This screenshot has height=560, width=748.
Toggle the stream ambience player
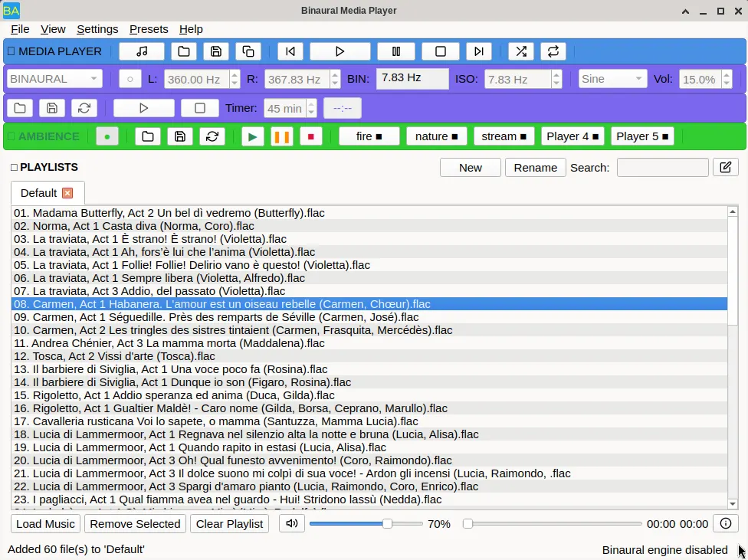tap(504, 136)
